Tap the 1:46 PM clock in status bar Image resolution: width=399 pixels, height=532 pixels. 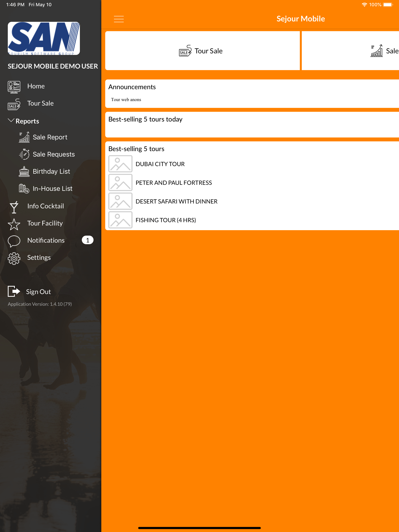(x=15, y=4)
